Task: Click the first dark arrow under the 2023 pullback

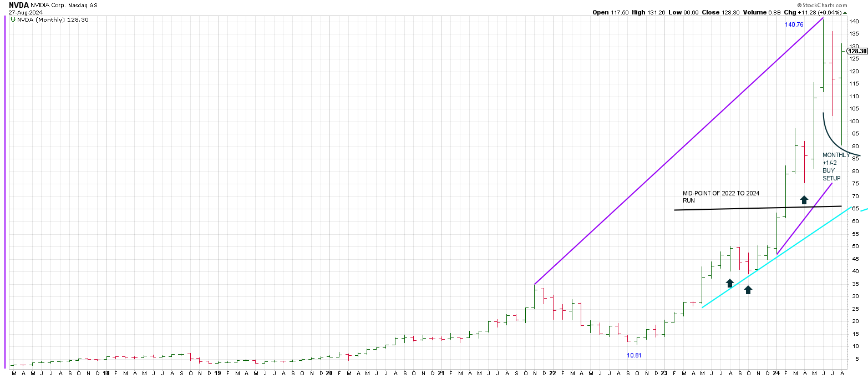Action: 729,284
